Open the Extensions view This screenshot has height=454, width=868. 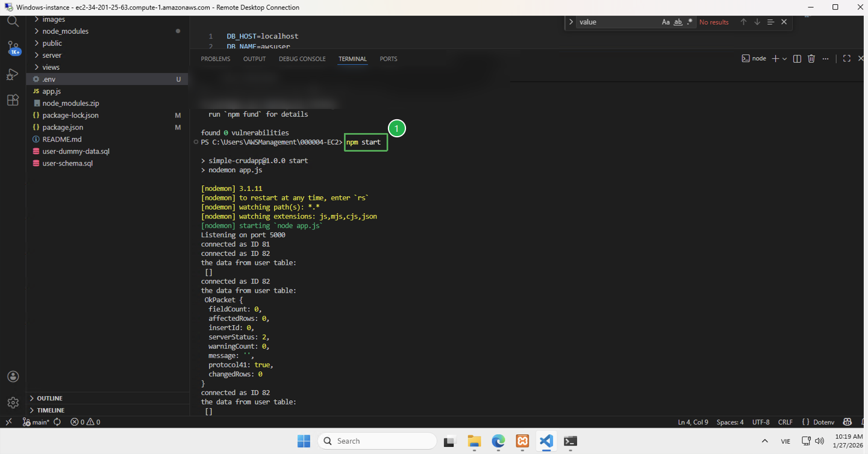coord(13,100)
